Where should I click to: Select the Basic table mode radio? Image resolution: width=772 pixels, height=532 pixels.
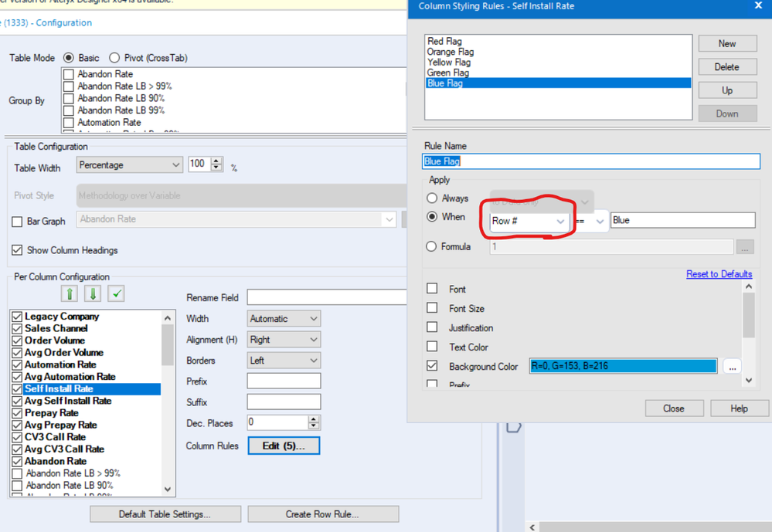pos(69,58)
